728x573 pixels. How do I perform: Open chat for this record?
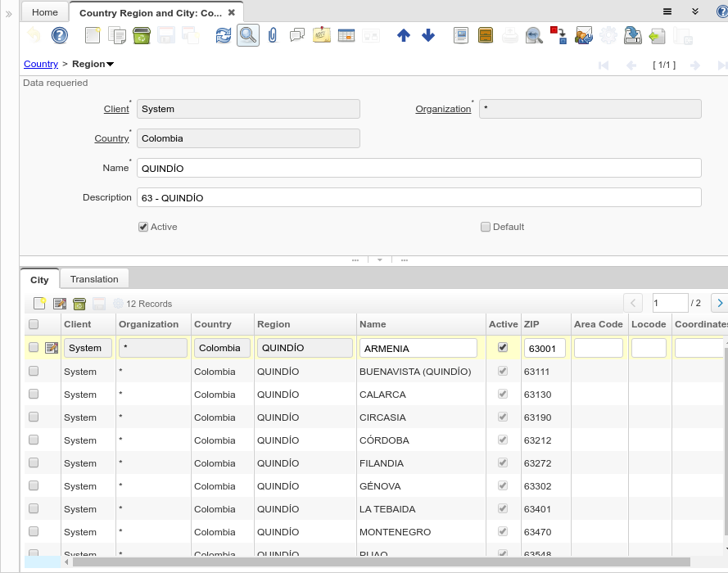pyautogui.click(x=296, y=35)
